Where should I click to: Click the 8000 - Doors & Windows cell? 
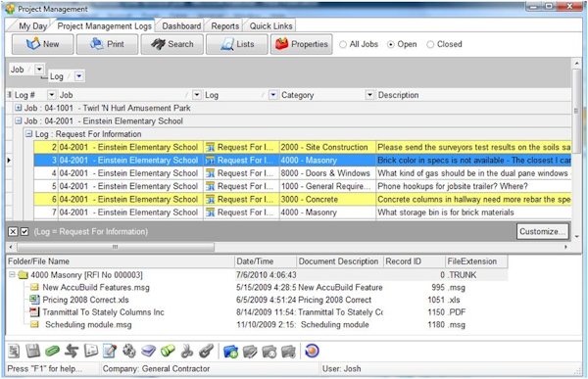point(327,173)
